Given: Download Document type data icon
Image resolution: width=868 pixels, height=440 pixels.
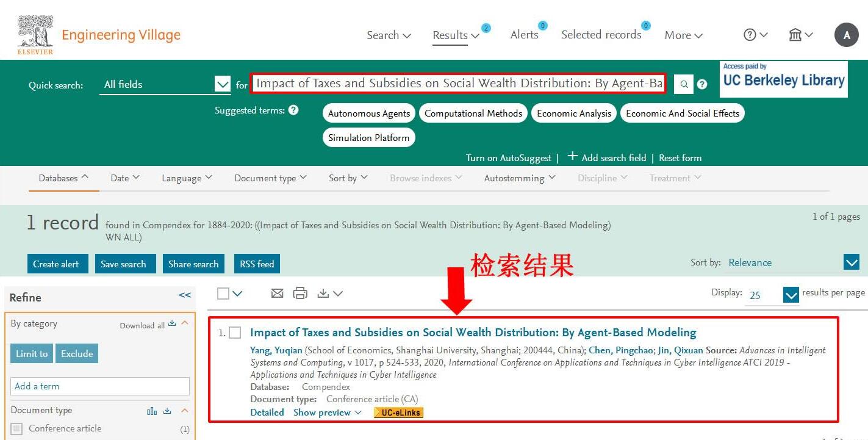Looking at the screenshot, I should pos(167,411).
